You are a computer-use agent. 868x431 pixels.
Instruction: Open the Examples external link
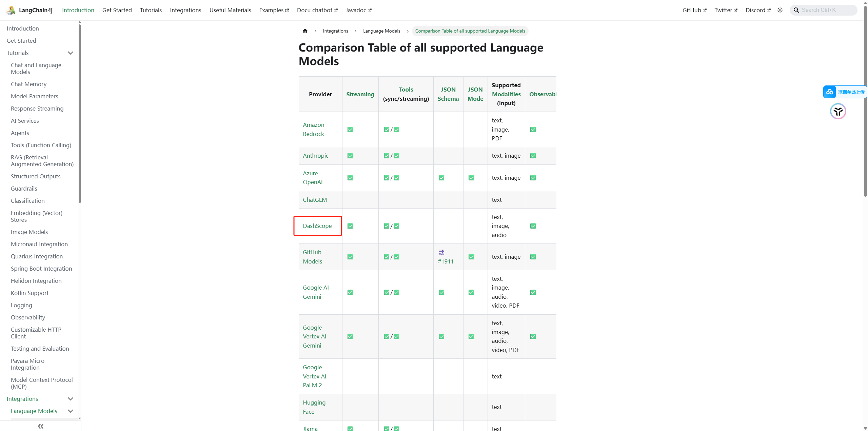[274, 10]
